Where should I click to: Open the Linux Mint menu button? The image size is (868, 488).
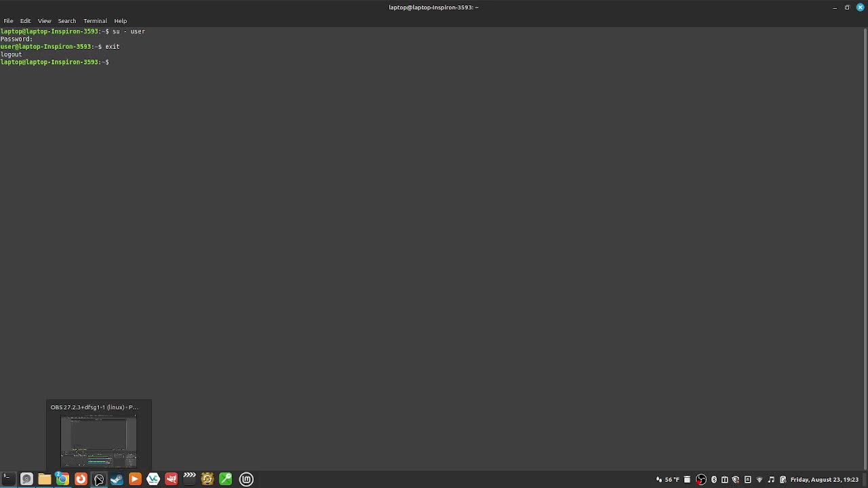coord(247,479)
